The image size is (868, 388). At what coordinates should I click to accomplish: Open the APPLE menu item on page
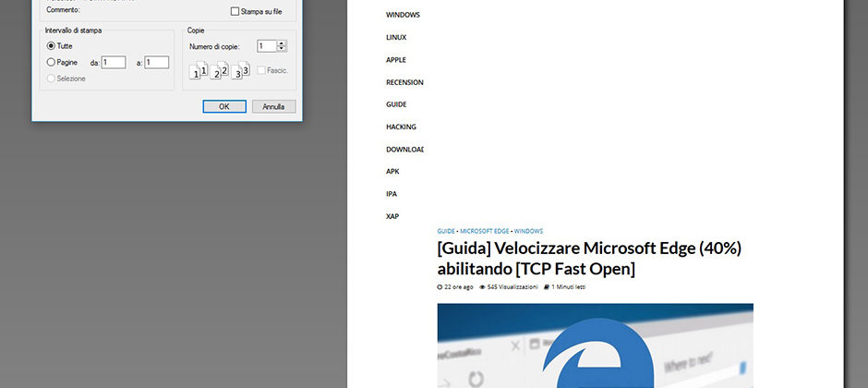click(396, 60)
